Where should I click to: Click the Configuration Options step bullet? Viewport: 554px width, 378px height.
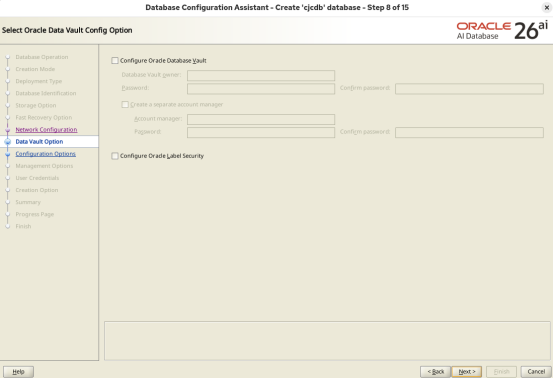click(8, 154)
